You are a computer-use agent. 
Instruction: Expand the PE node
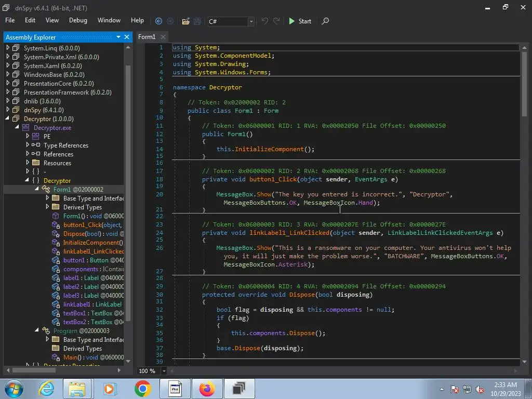coord(28,136)
